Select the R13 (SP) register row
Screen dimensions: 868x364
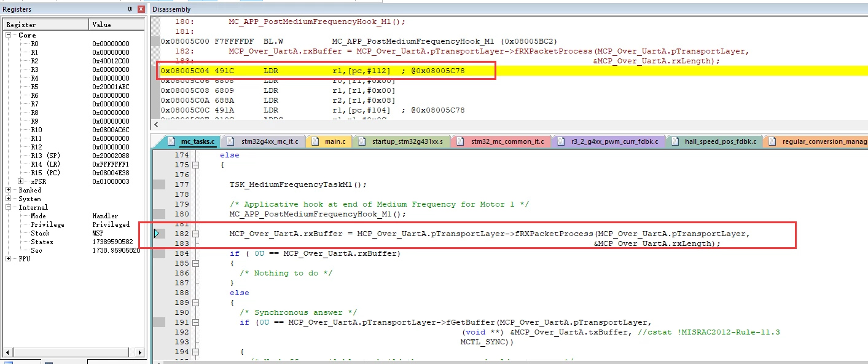click(x=74, y=156)
